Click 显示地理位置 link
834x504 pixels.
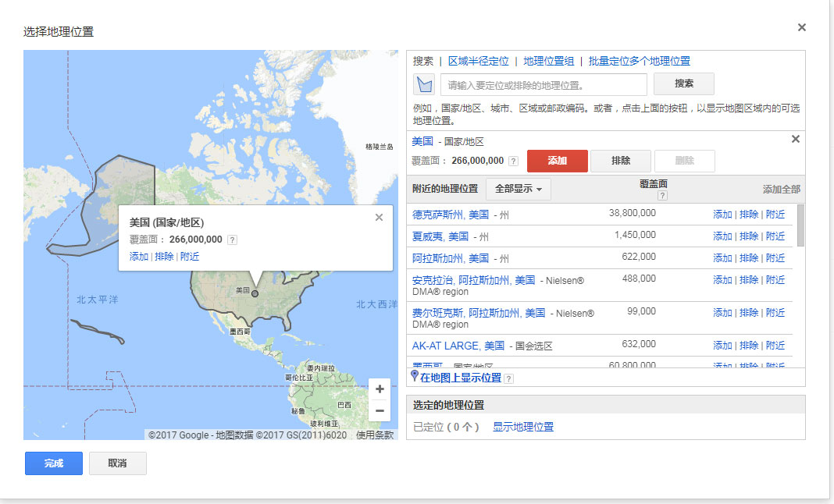tap(523, 427)
